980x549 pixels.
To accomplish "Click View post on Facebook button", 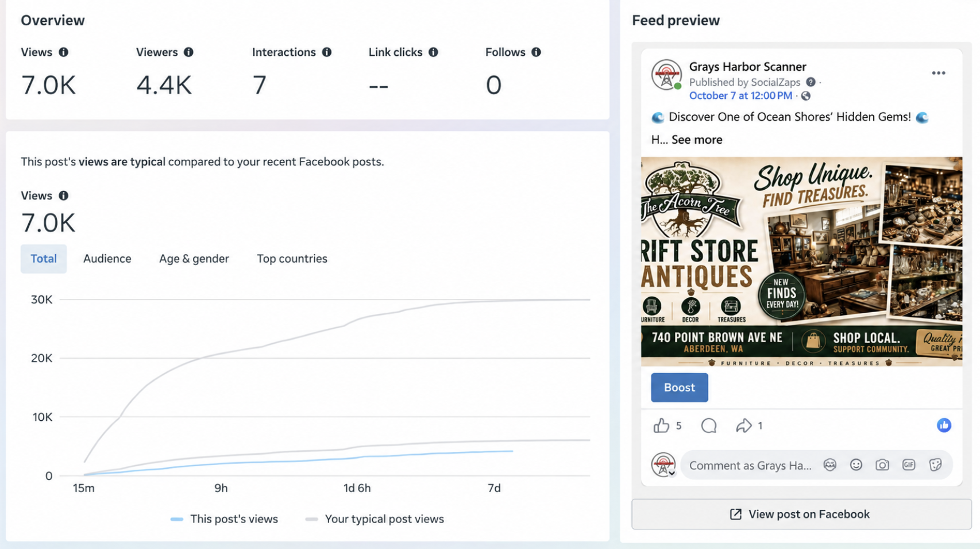I will coord(801,514).
